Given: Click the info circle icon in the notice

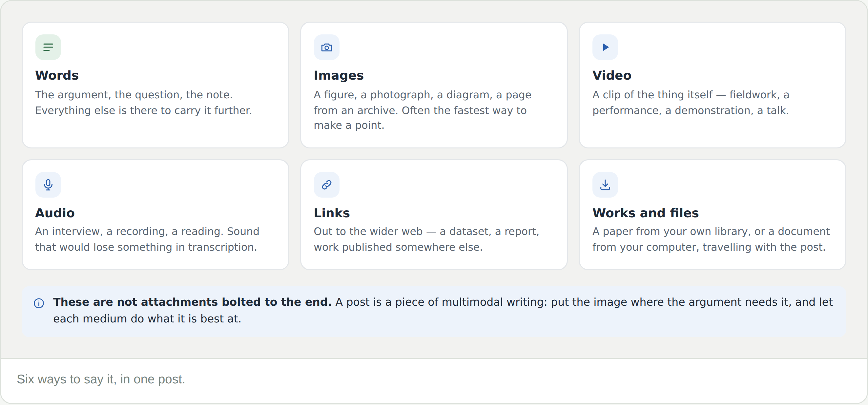Looking at the screenshot, I should click(x=39, y=303).
